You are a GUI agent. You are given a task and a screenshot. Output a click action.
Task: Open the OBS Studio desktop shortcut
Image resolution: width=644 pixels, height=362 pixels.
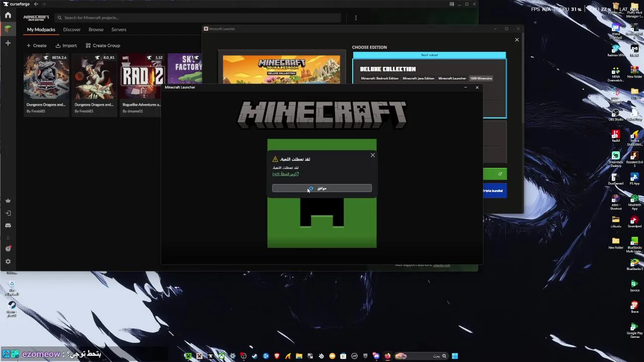(616, 115)
